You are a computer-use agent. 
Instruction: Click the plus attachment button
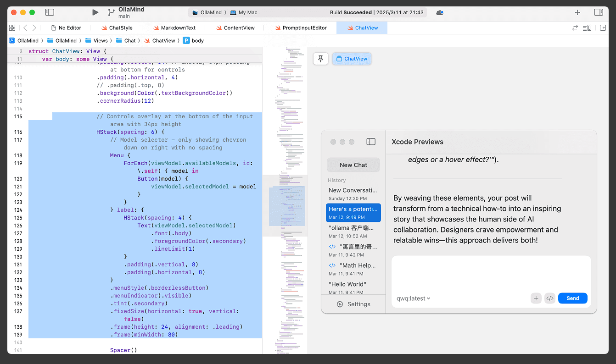pos(536,298)
